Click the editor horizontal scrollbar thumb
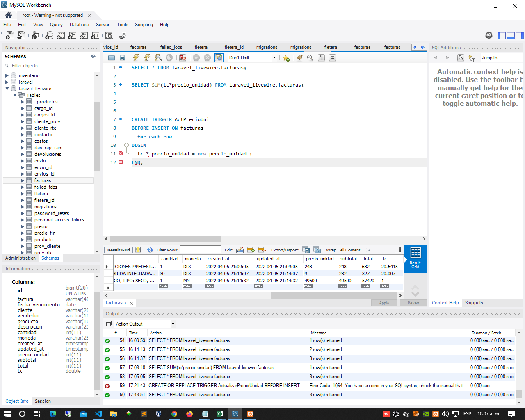This screenshot has width=525, height=420. point(166,239)
